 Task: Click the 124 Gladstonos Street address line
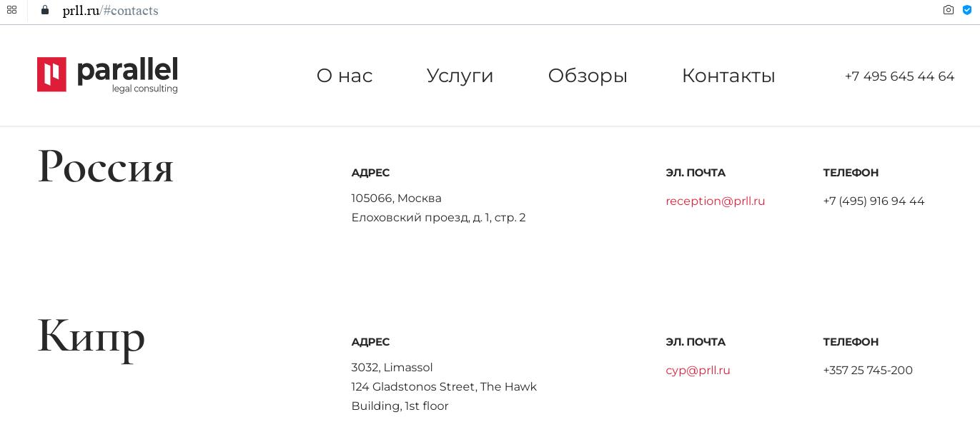[444, 387]
